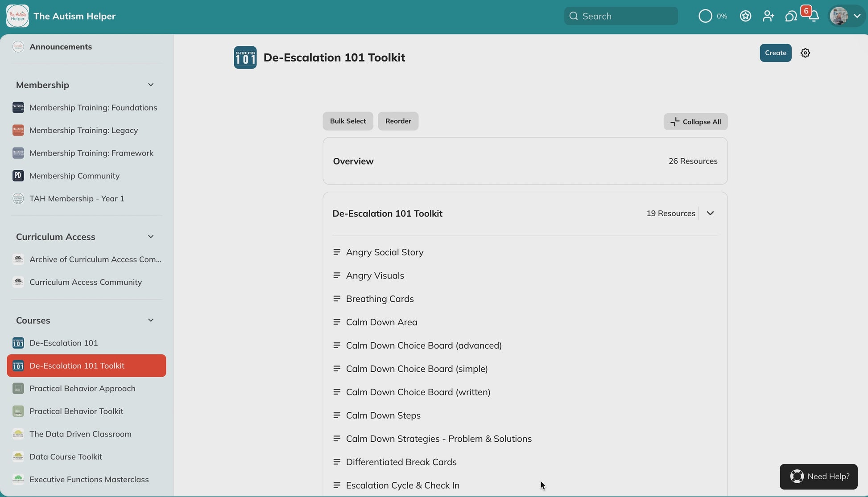868x497 pixels.
Task: Collapse the De-Escalation 101 Toolkit resources chevron
Action: point(710,214)
